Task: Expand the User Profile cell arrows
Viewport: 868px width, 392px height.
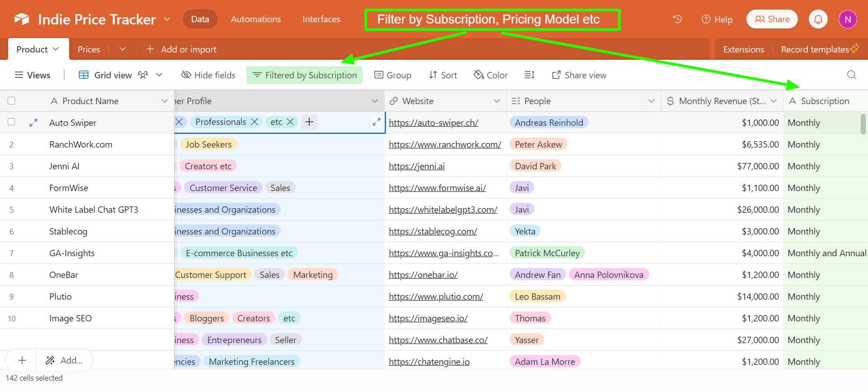Action: click(x=376, y=122)
